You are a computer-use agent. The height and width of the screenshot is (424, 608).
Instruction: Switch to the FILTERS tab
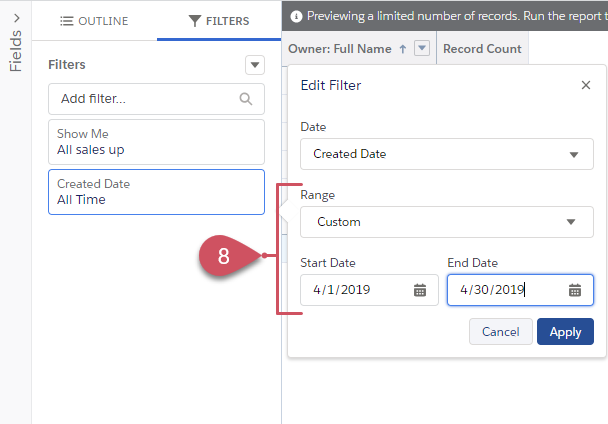click(219, 21)
